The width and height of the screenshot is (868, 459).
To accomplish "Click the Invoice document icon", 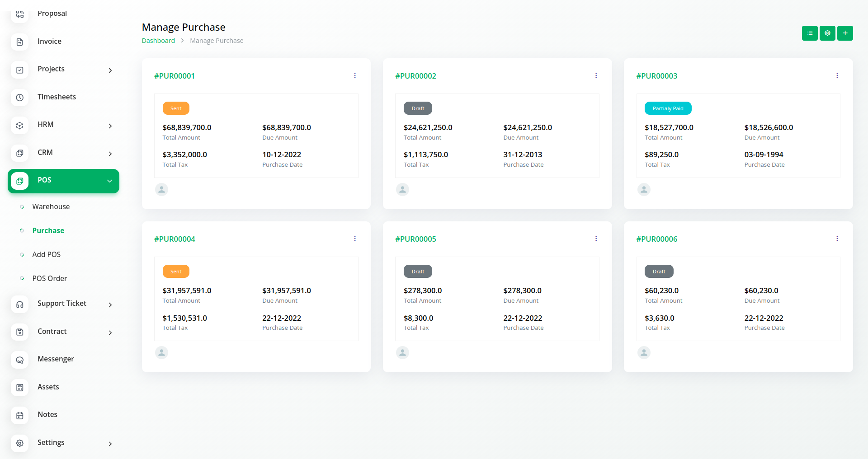I will tap(20, 42).
